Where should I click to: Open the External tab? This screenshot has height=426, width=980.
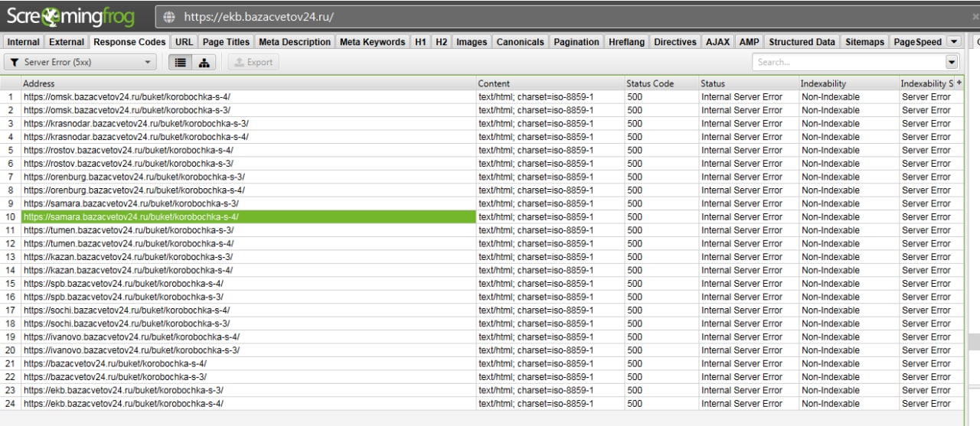pos(67,42)
